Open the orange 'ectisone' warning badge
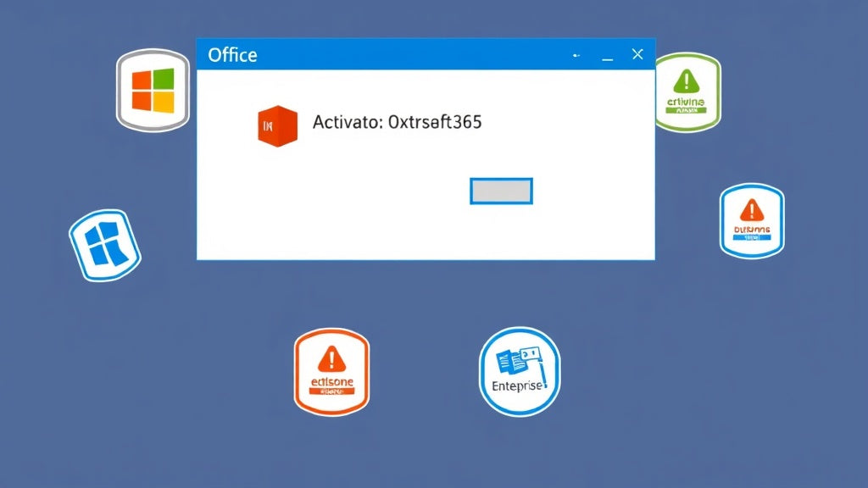Image resolution: width=868 pixels, height=488 pixels. [x=331, y=371]
